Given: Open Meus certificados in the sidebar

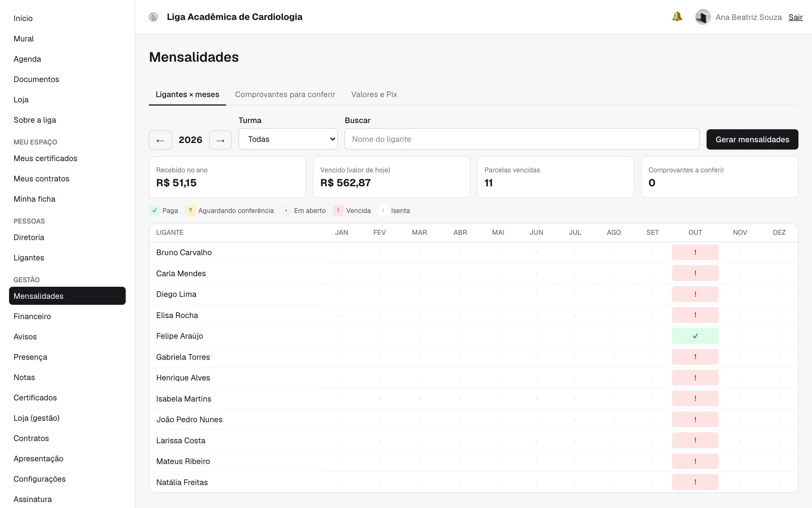Looking at the screenshot, I should 67,158.
